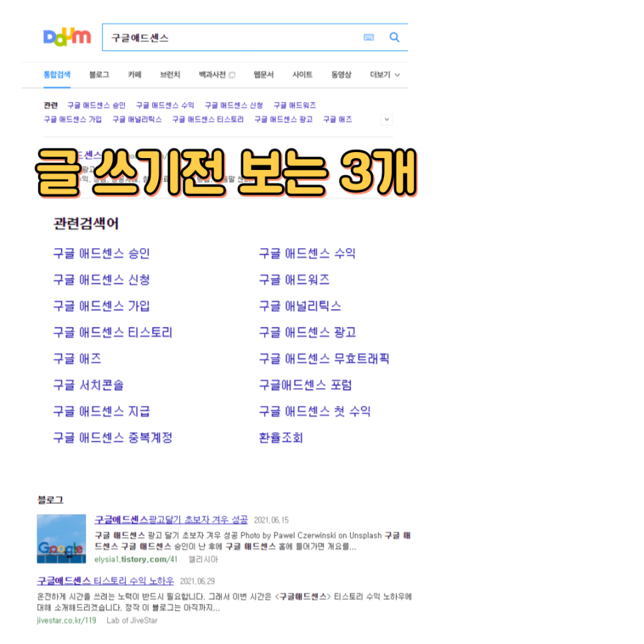Select the 통합검색 tab
The width and height of the screenshot is (644, 644).
coord(57,75)
